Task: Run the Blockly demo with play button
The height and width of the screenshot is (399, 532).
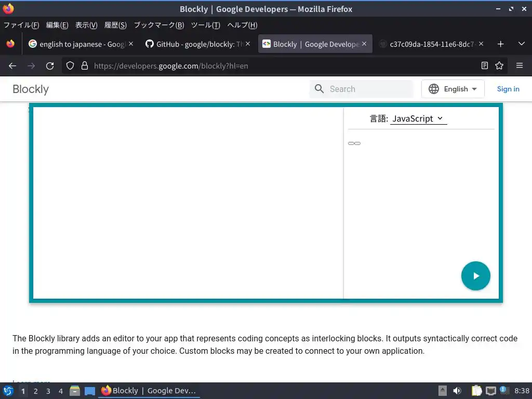Action: [475, 276]
